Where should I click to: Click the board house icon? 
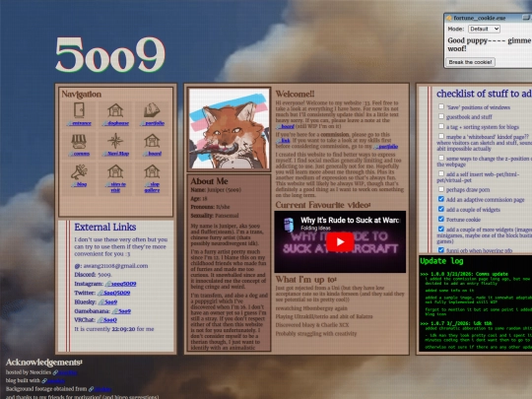click(152, 141)
